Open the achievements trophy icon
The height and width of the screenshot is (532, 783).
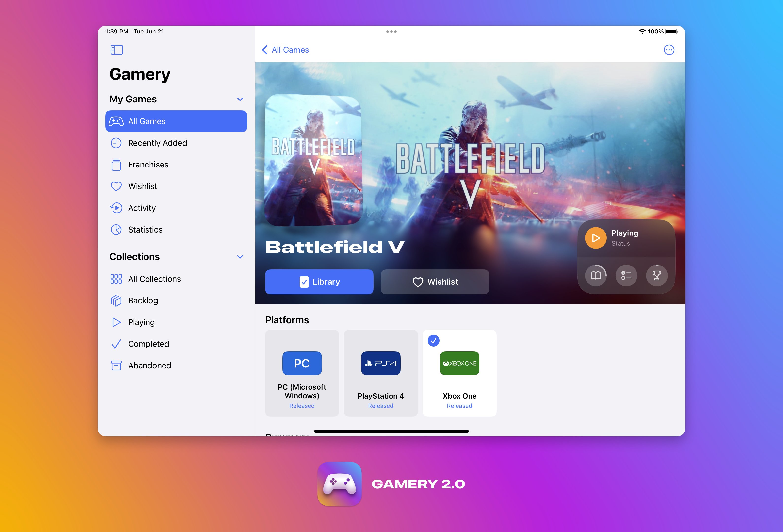657,276
